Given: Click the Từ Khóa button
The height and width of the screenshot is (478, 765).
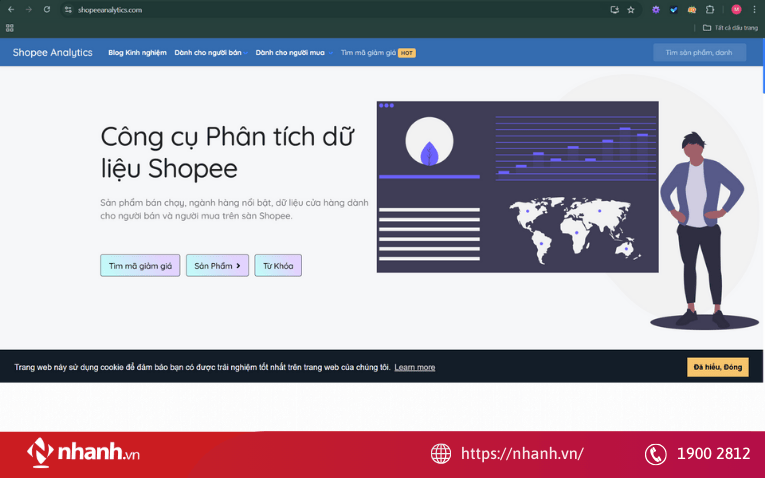Looking at the screenshot, I should 278,265.
